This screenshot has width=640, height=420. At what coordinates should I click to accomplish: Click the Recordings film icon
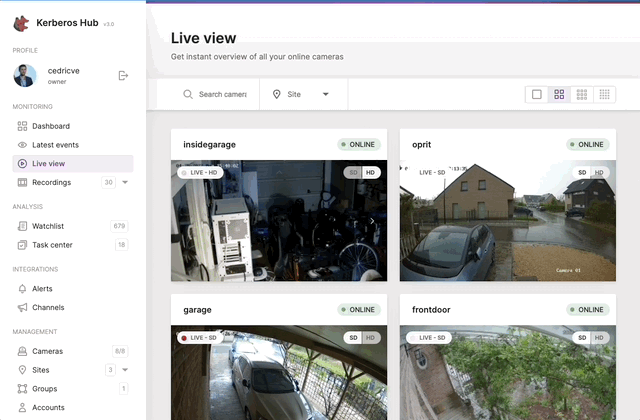22,182
